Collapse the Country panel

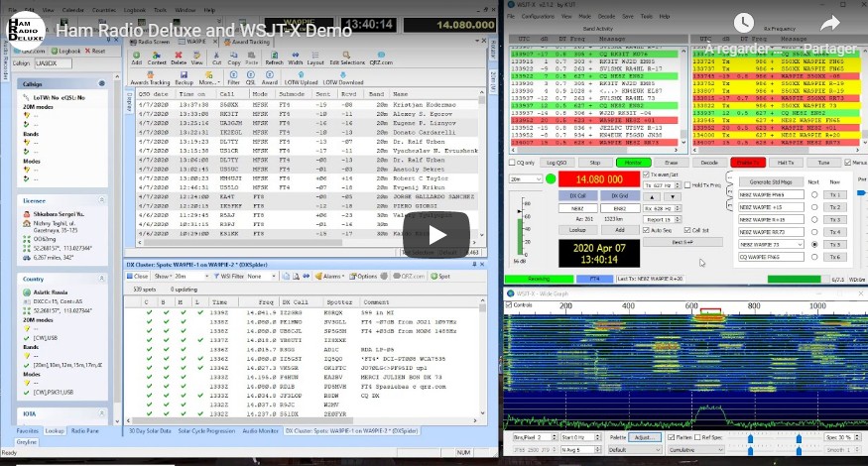[102, 279]
